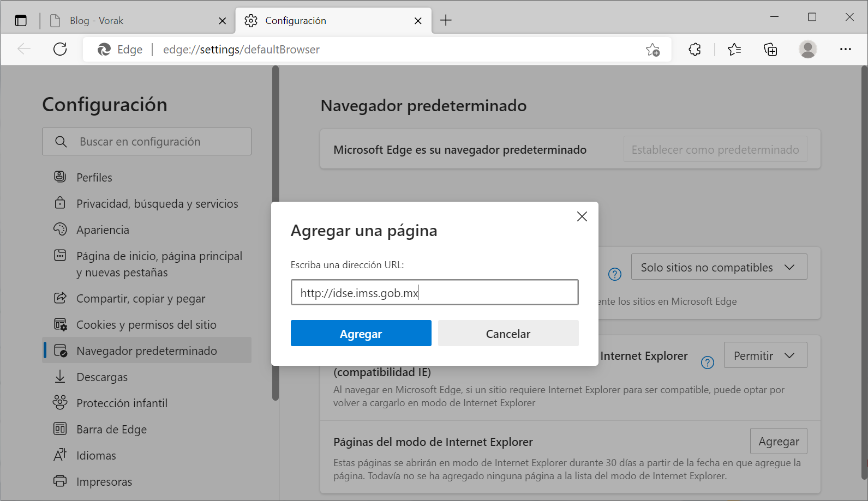The image size is (868, 501).
Task: Click help icon beside Solo sitios dropdown
Action: point(615,274)
